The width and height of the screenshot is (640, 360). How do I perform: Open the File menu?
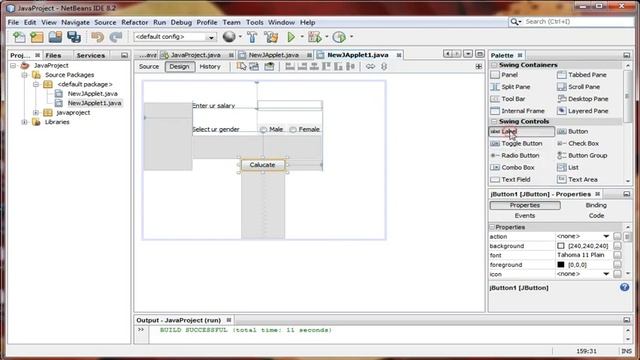13,22
